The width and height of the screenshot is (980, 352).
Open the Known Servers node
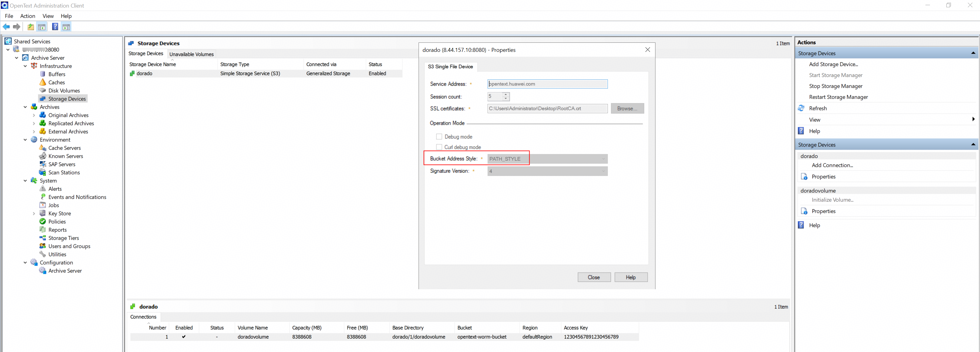(x=66, y=156)
